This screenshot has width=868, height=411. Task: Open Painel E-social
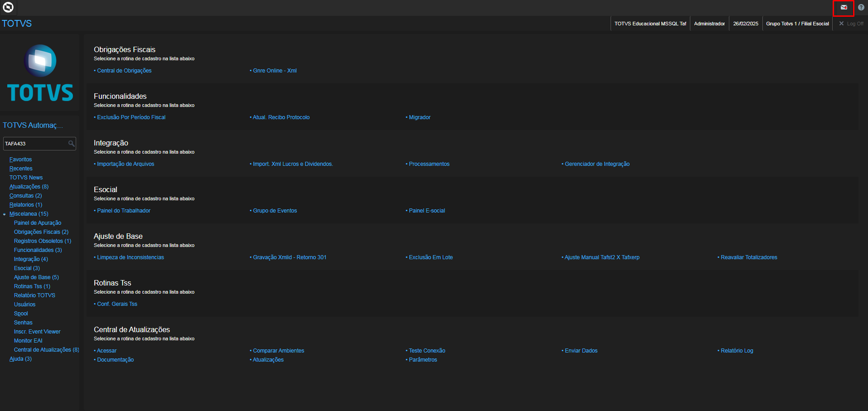point(427,211)
